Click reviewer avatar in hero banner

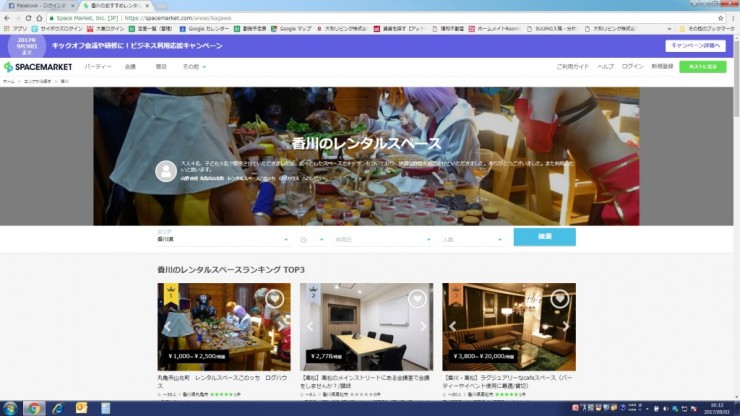point(166,171)
